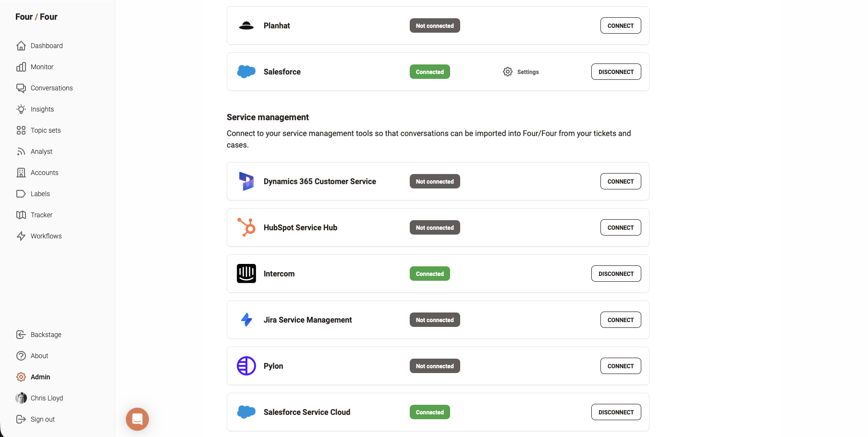868x437 pixels.
Task: Click the Salesforce Settings gear icon
Action: click(x=508, y=72)
